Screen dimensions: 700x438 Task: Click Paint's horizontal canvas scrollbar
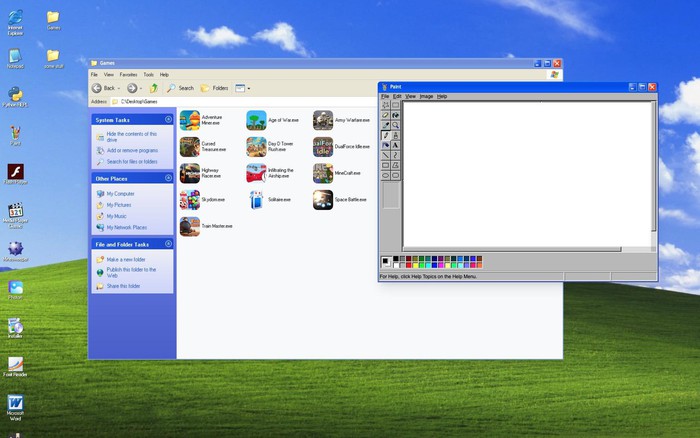512,249
